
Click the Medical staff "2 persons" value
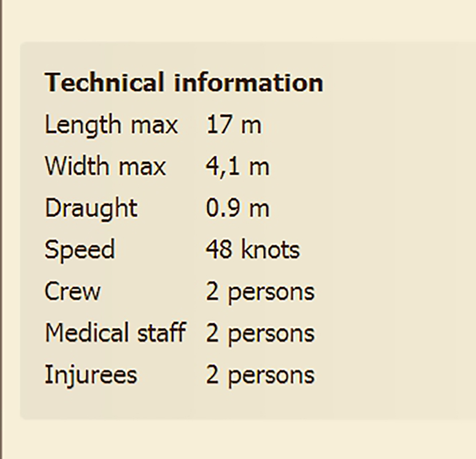click(x=260, y=333)
